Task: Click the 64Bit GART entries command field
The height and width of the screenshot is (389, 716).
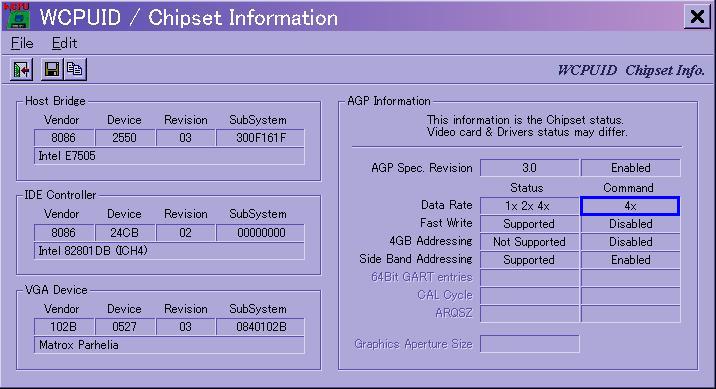Action: pyautogui.click(x=631, y=278)
